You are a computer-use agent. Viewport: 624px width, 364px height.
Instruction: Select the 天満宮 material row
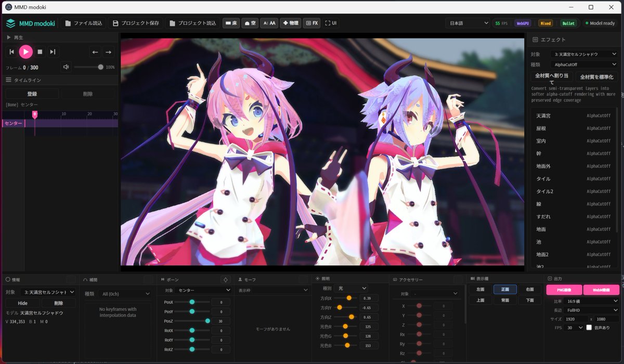[x=573, y=115]
